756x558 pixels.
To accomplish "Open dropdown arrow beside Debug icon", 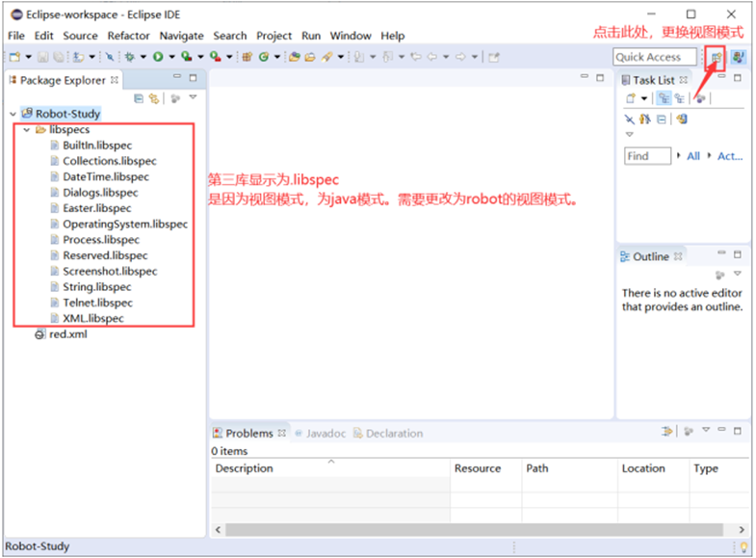I will click(x=143, y=57).
